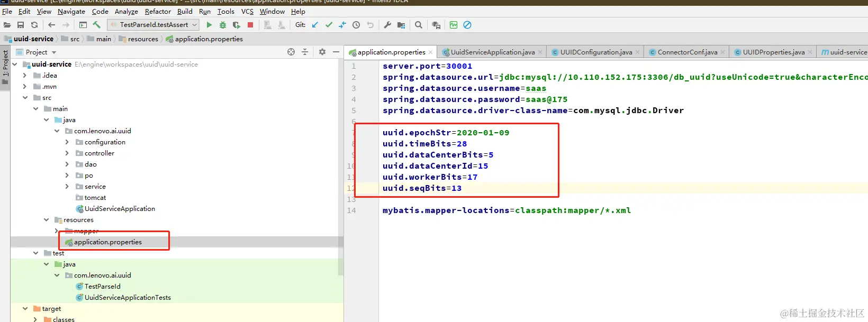
Task: Hide the Project panel with the minus icon
Action: point(336,52)
